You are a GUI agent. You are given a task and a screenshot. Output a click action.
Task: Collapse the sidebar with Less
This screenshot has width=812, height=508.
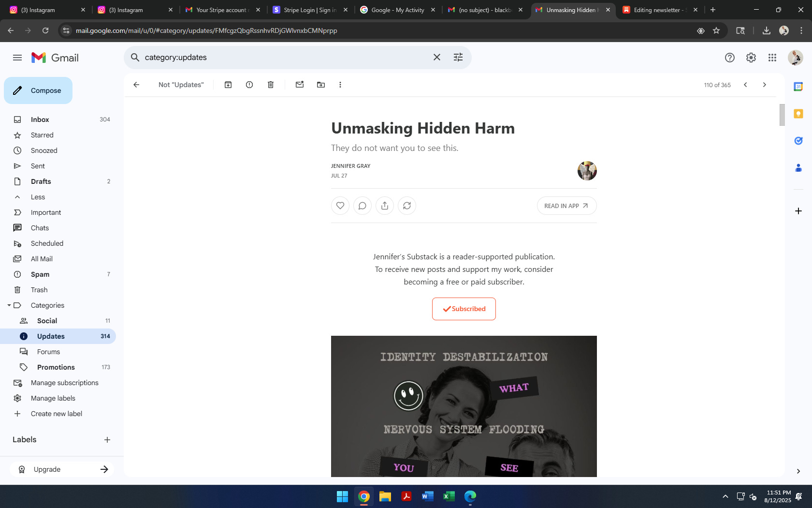[58, 197]
